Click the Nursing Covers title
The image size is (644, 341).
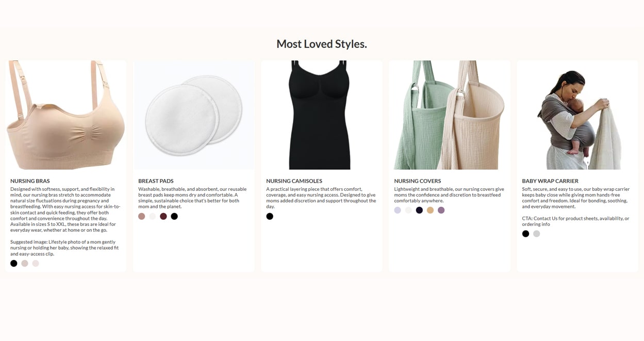(418, 181)
